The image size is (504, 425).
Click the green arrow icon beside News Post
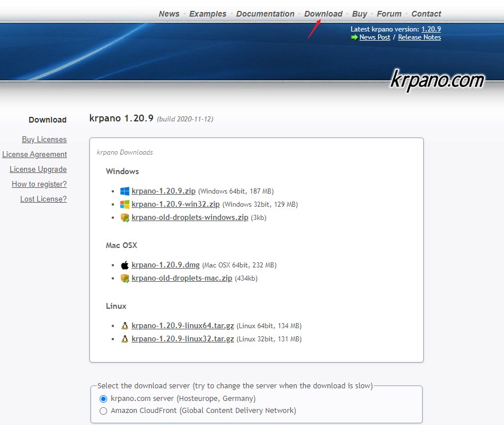(355, 37)
